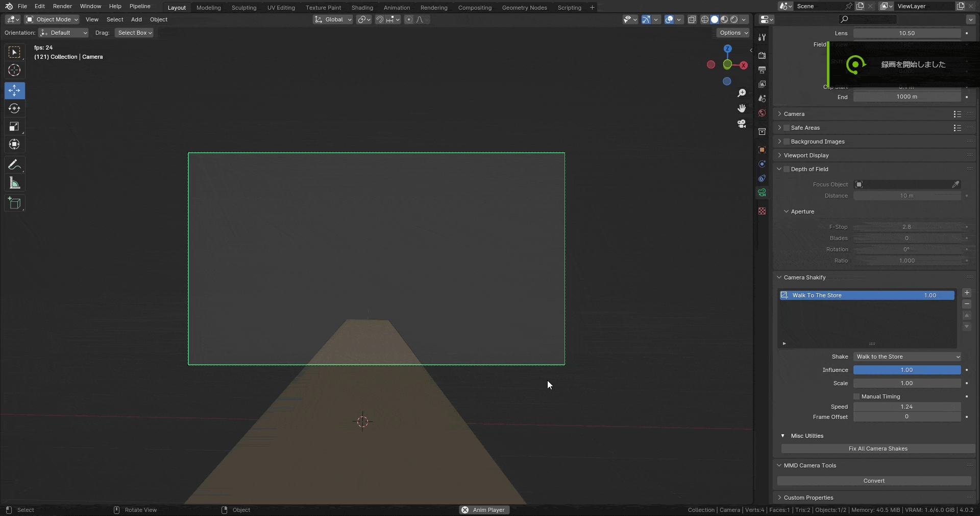This screenshot has height=516, width=980.
Task: Enable the Manual Timing checkbox
Action: pos(856,396)
